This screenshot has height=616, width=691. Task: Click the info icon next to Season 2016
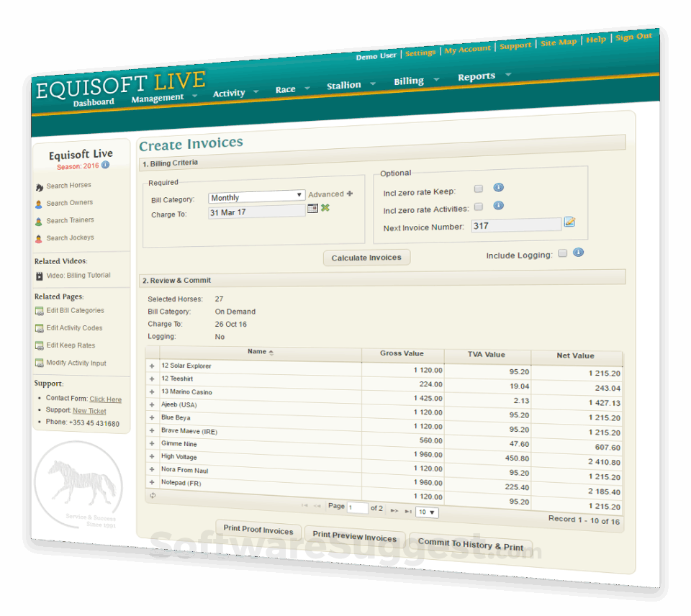tap(106, 166)
